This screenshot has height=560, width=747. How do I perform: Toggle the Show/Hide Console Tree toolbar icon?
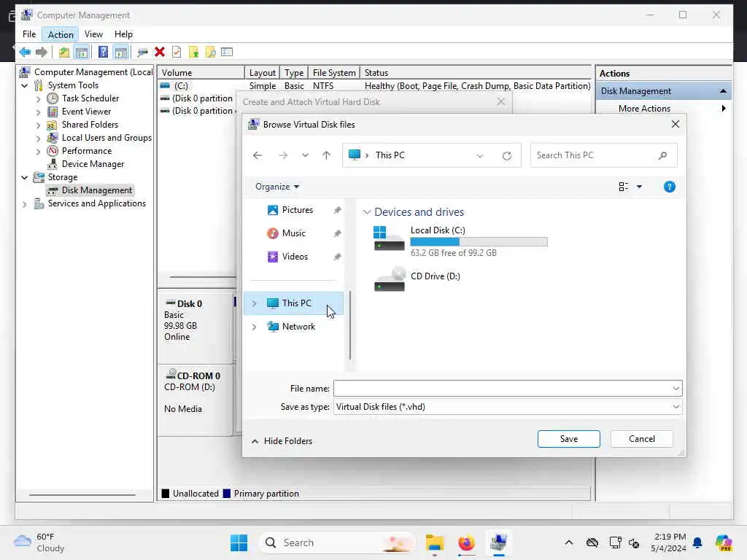tap(82, 52)
